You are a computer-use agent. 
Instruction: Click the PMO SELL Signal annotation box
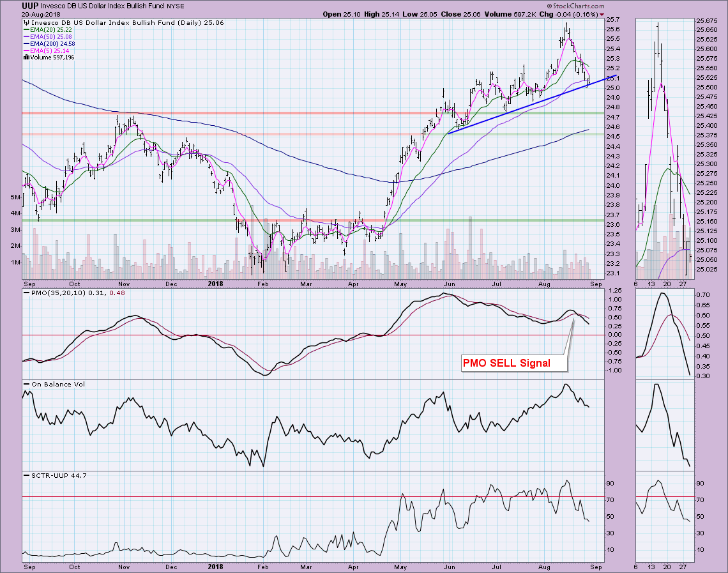(x=515, y=363)
